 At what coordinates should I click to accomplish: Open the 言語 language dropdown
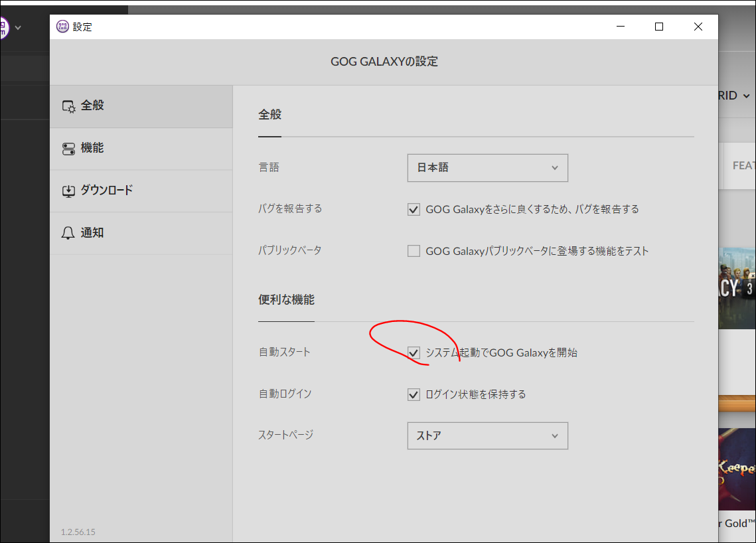coord(487,168)
